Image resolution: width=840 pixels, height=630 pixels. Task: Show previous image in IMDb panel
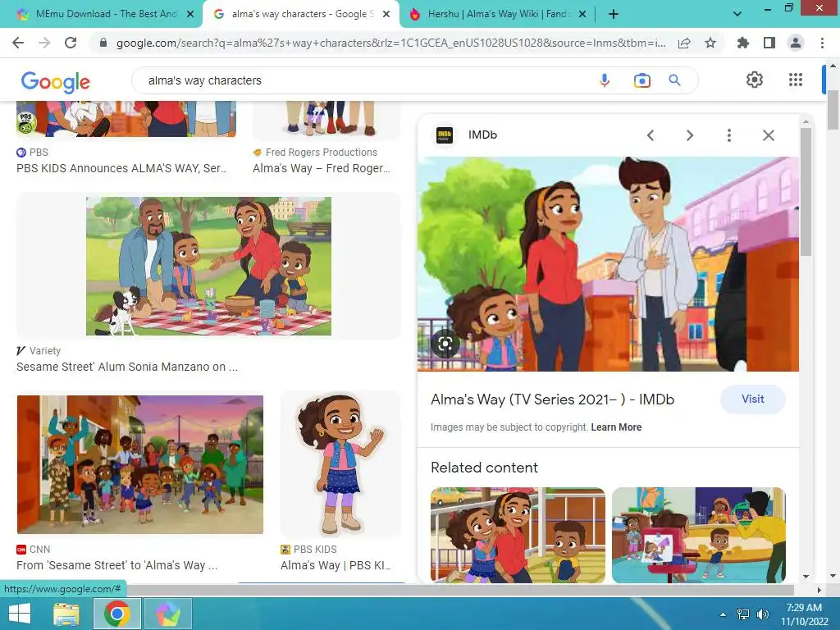[x=651, y=135]
